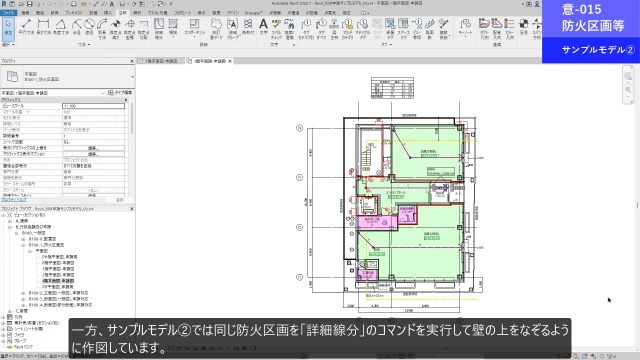Select the Radial dimension (半径) tool
640x360 pixels.
click(x=77, y=27)
